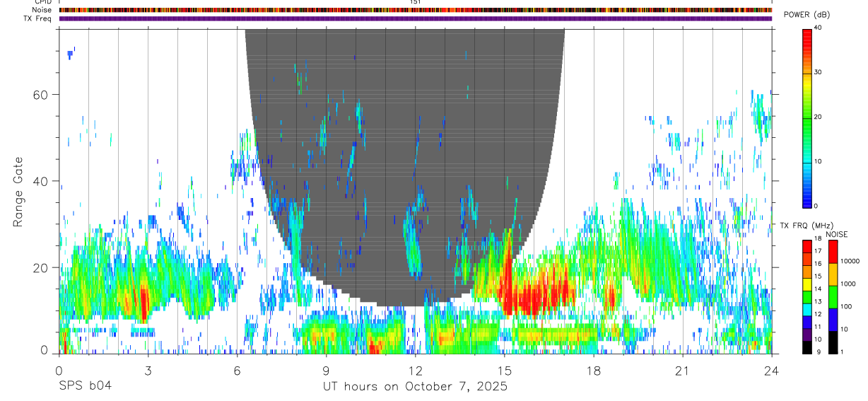The height and width of the screenshot is (401, 868).
Task: Click the 14 value in TX FRQ legend
Action: click(x=817, y=289)
